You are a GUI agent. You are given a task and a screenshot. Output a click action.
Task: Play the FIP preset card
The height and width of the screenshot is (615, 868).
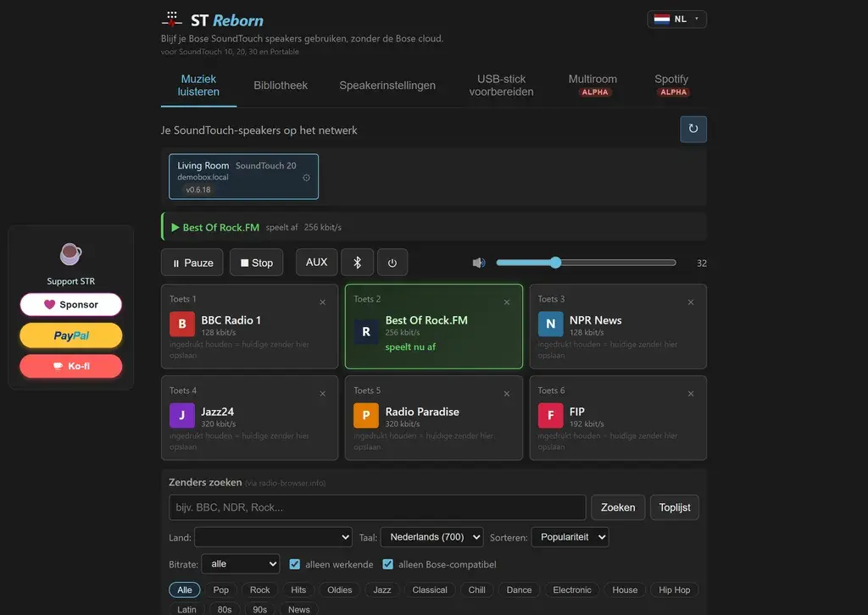618,418
